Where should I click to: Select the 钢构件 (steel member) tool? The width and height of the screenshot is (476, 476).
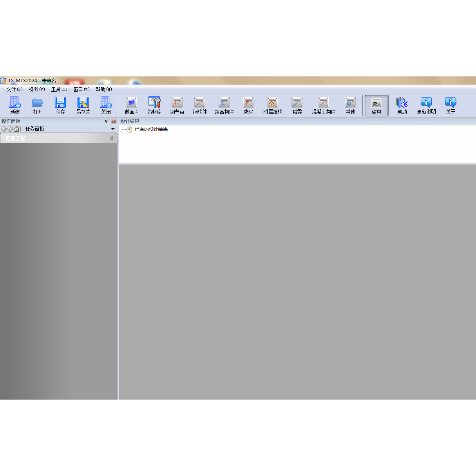click(x=200, y=105)
